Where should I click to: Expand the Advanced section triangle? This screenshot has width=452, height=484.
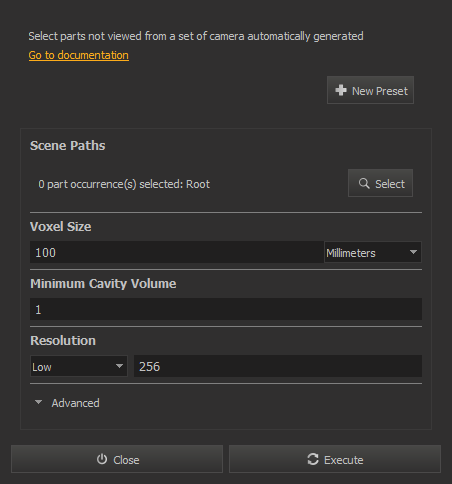38,402
